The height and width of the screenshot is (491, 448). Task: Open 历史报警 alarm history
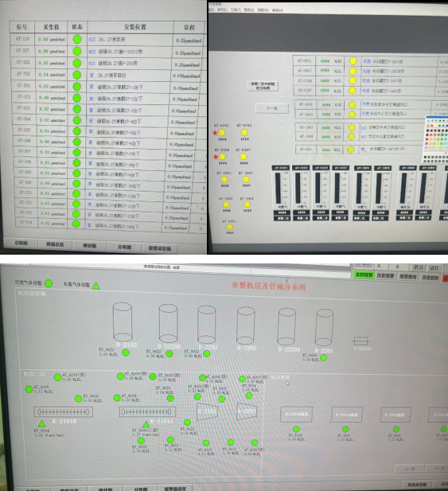click(385, 275)
